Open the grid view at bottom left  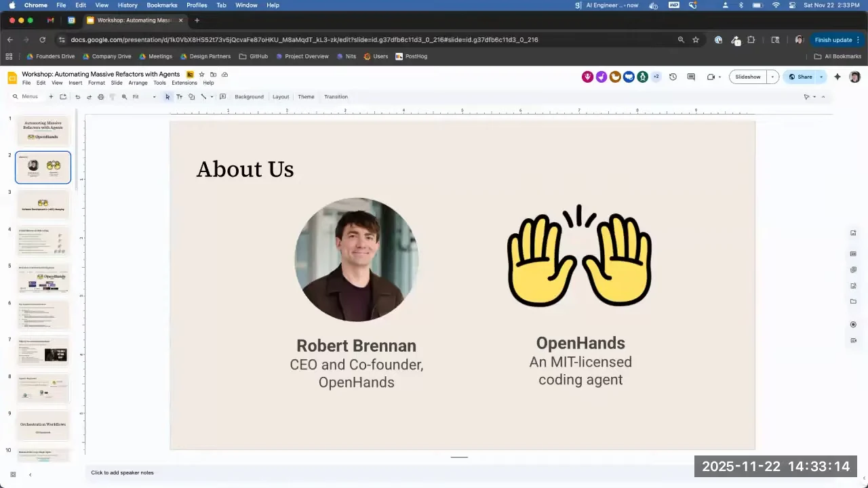click(x=13, y=474)
